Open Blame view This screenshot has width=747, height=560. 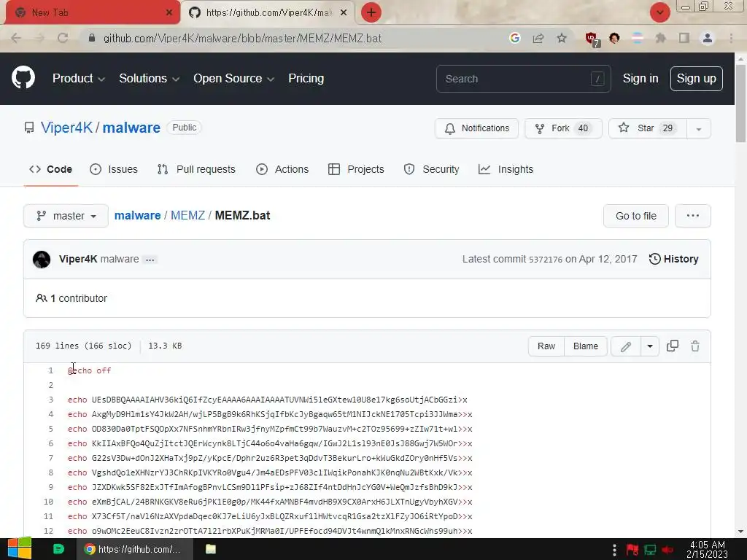(x=586, y=346)
